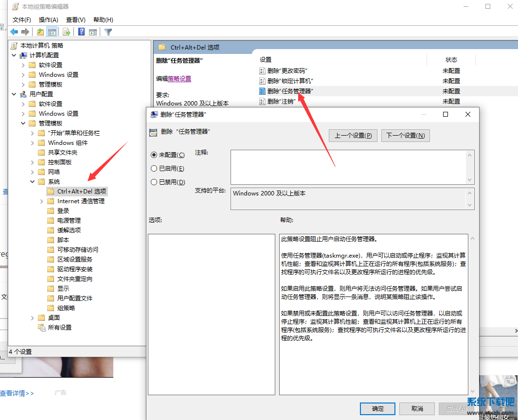Select the 已启用 radio button
Viewport: 518px width, 420px height.
[x=154, y=169]
